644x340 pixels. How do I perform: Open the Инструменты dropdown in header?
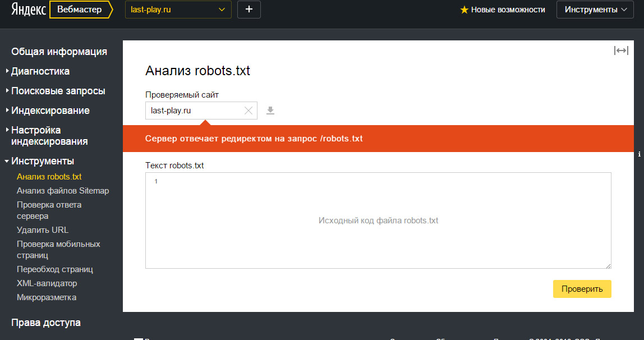[595, 10]
